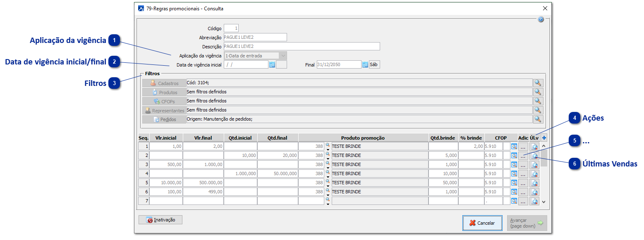644x240 pixels.
Task: Click the magnifier icon for the Representantes filter
Action: [538, 110]
